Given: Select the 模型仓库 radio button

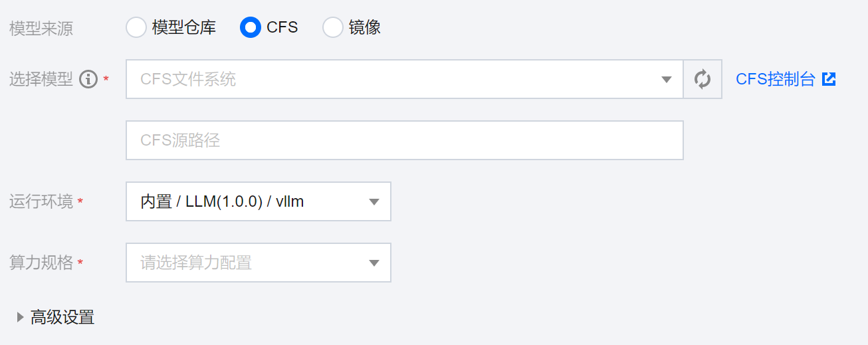Looking at the screenshot, I should 136,27.
